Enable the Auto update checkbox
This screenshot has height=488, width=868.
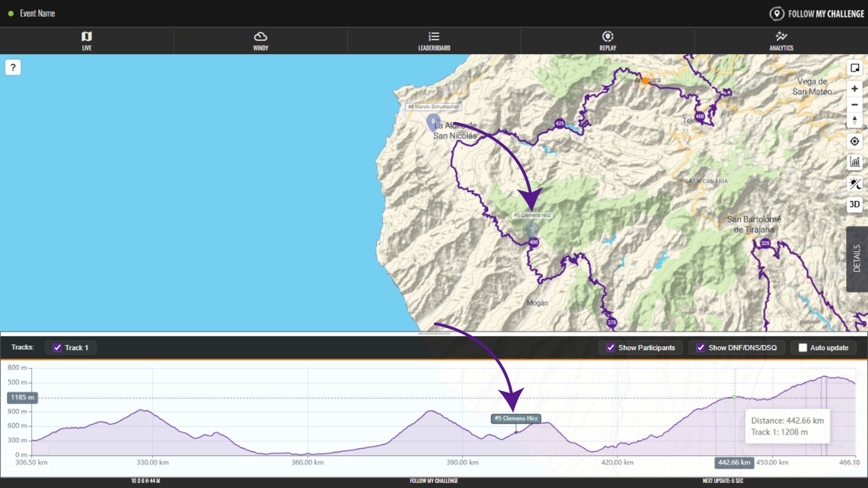803,347
